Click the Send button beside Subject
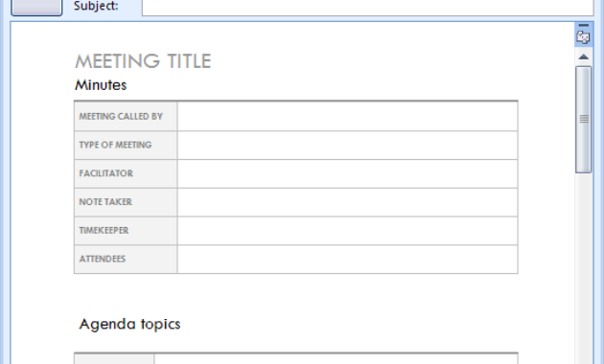 point(36,8)
